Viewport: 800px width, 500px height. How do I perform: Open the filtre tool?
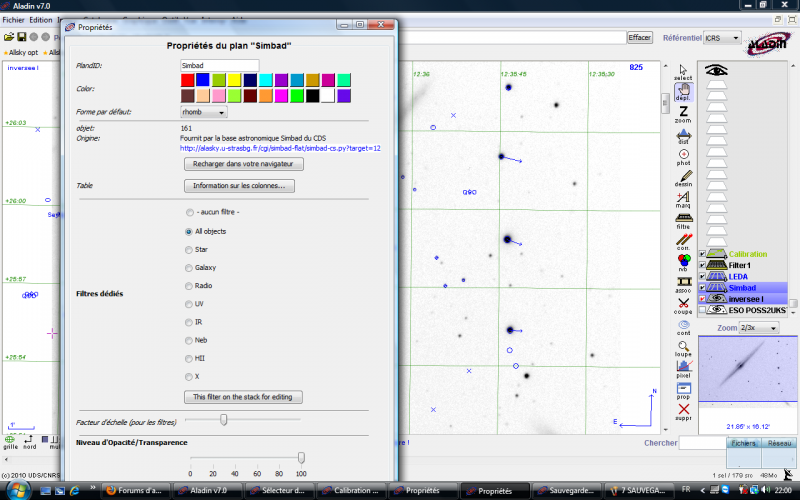[x=683, y=221]
